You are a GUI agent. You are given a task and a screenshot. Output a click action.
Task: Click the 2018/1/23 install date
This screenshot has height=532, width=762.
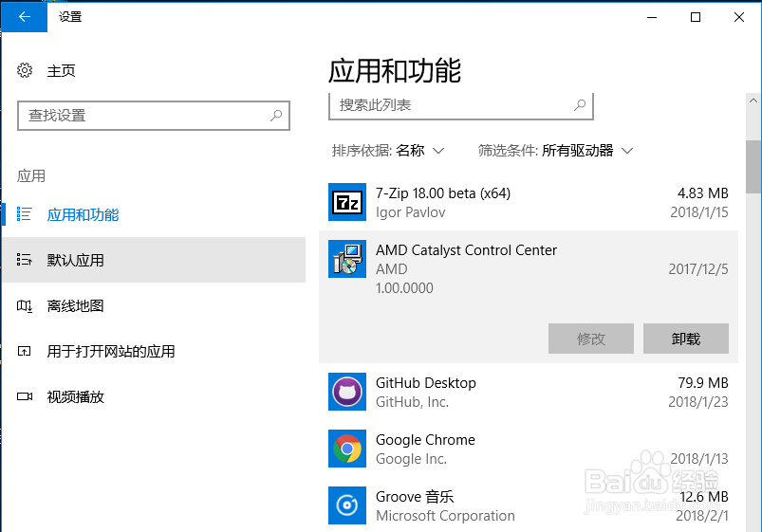coord(698,402)
